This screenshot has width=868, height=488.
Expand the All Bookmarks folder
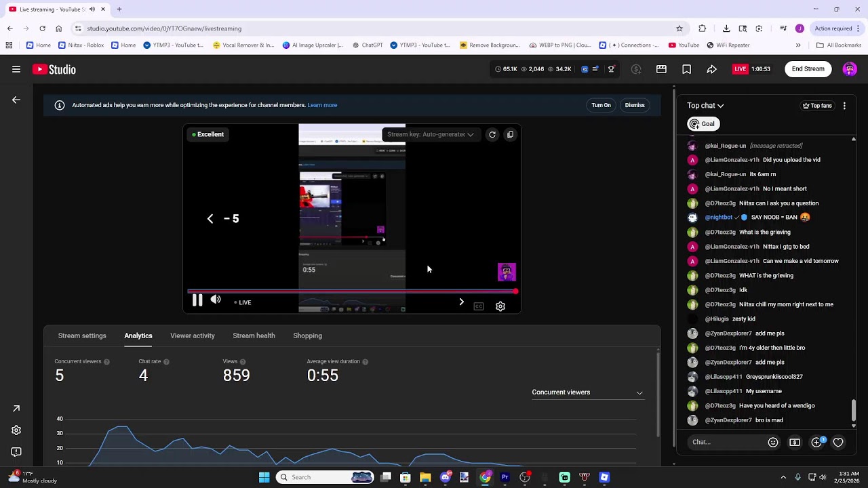838,45
